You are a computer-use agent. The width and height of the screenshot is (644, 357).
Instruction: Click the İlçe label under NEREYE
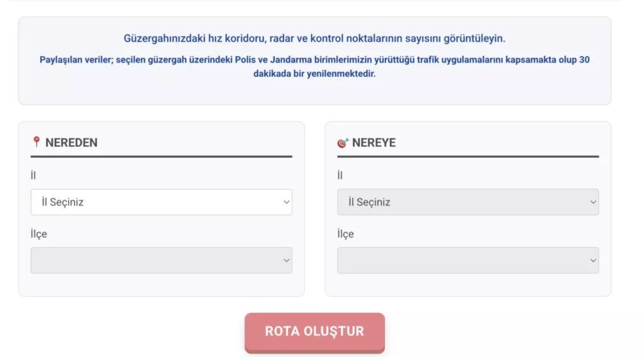345,234
